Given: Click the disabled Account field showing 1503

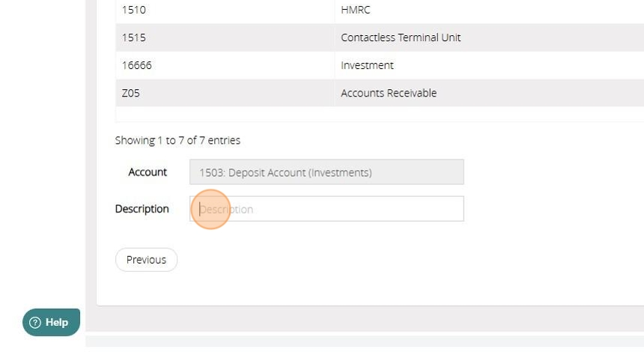Looking at the screenshot, I should [x=326, y=172].
